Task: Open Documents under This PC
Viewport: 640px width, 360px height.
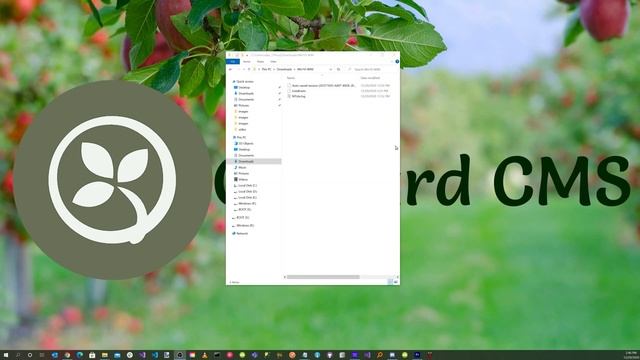Action: click(x=246, y=156)
